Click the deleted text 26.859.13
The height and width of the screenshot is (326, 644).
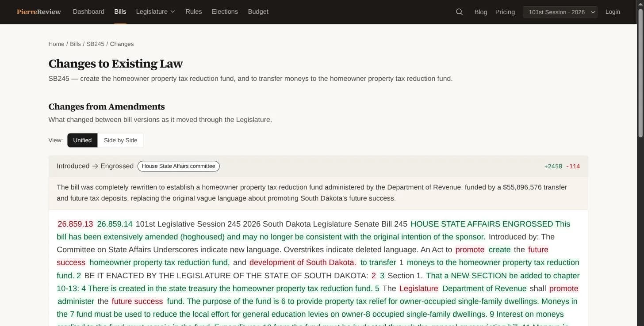point(75,224)
